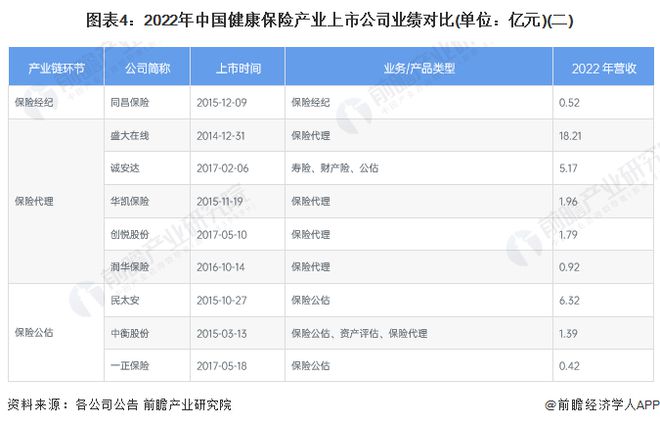
Task: Select the revenue value 18.21
Action: click(x=570, y=135)
